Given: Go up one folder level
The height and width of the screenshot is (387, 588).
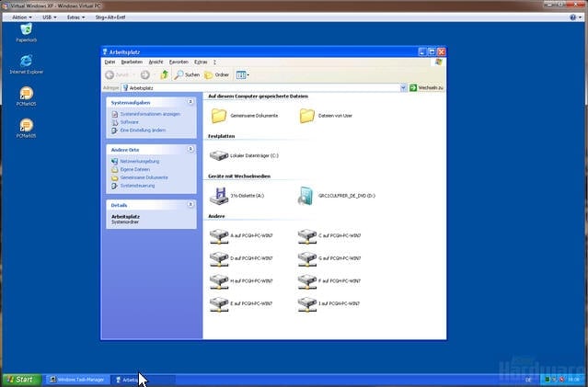Looking at the screenshot, I should pyautogui.click(x=164, y=75).
